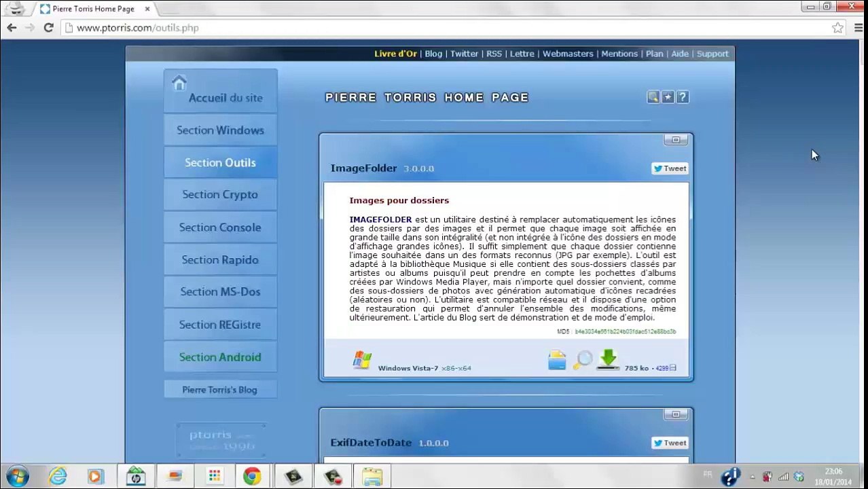The width and height of the screenshot is (868, 489).
Task: Open the colored grid apps icon on the taskbar
Action: [215, 476]
